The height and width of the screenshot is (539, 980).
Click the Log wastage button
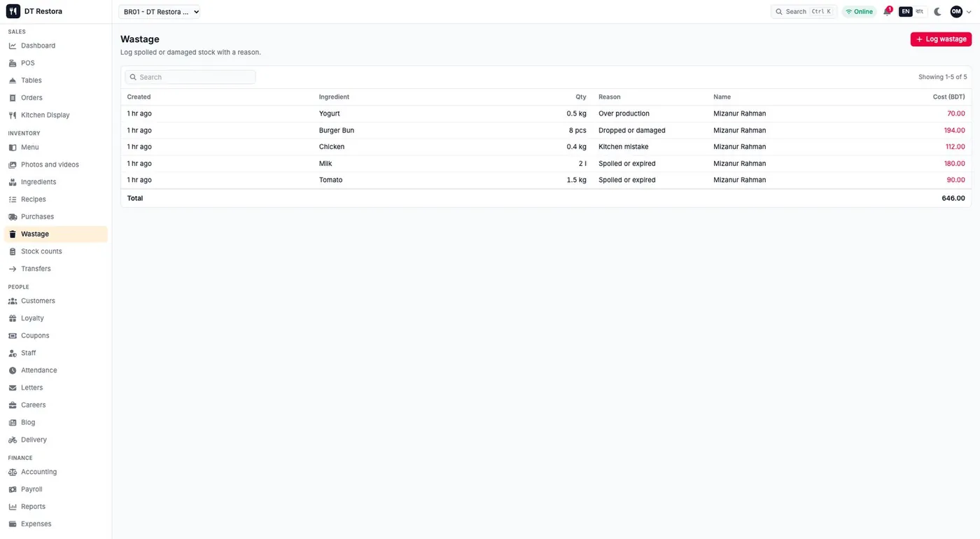[x=941, y=39]
